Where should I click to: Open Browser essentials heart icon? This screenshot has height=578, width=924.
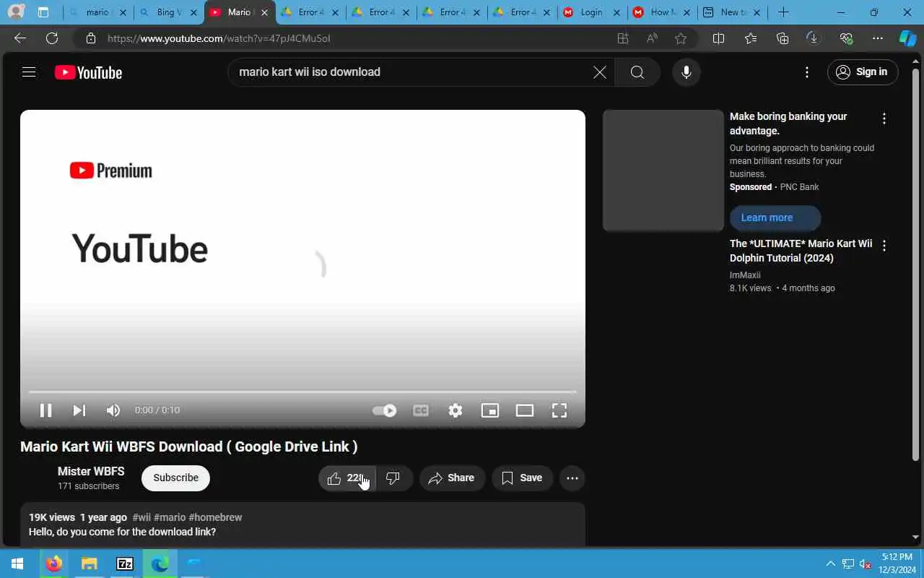click(x=846, y=38)
